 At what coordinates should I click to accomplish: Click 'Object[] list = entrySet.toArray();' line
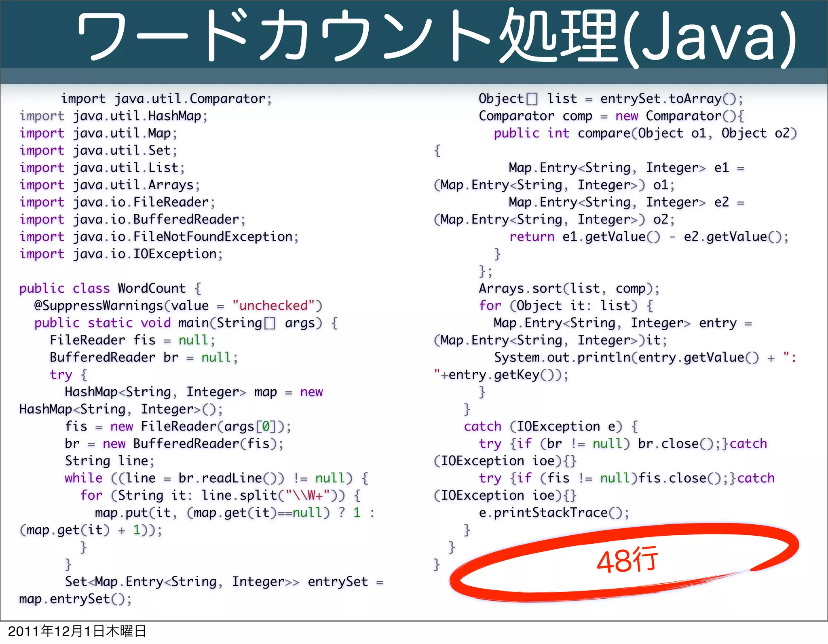[x=611, y=99]
